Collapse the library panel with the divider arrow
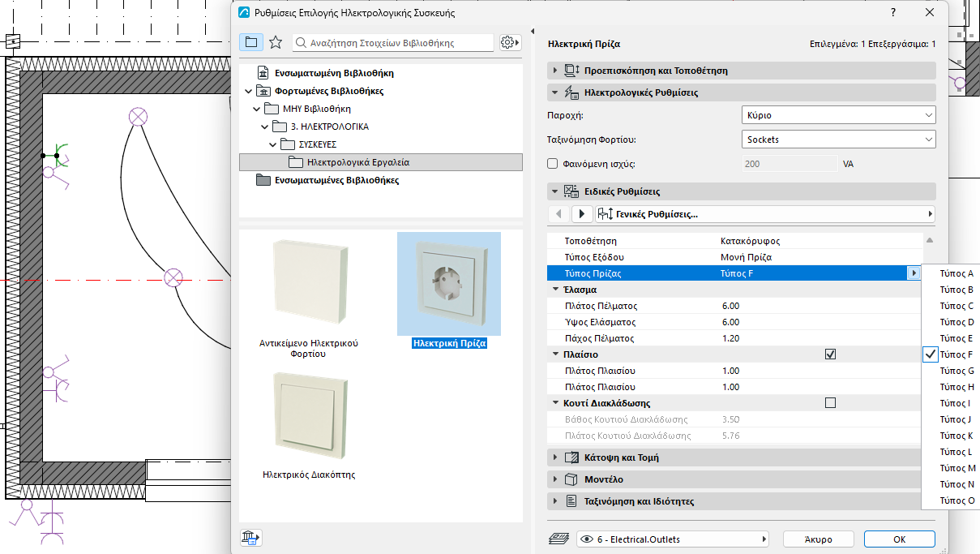This screenshot has width=980, height=554. point(533,32)
